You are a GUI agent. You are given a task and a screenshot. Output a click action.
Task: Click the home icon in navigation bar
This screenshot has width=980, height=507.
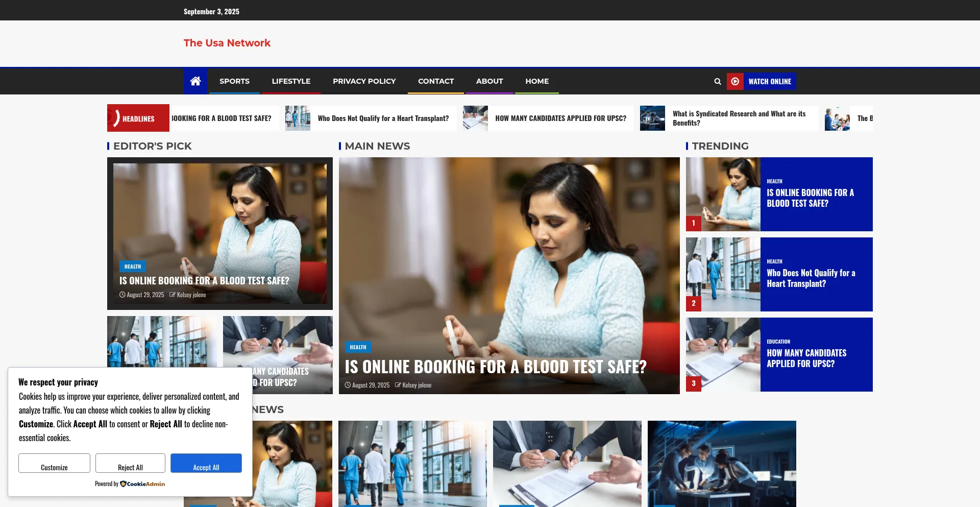[x=195, y=81]
